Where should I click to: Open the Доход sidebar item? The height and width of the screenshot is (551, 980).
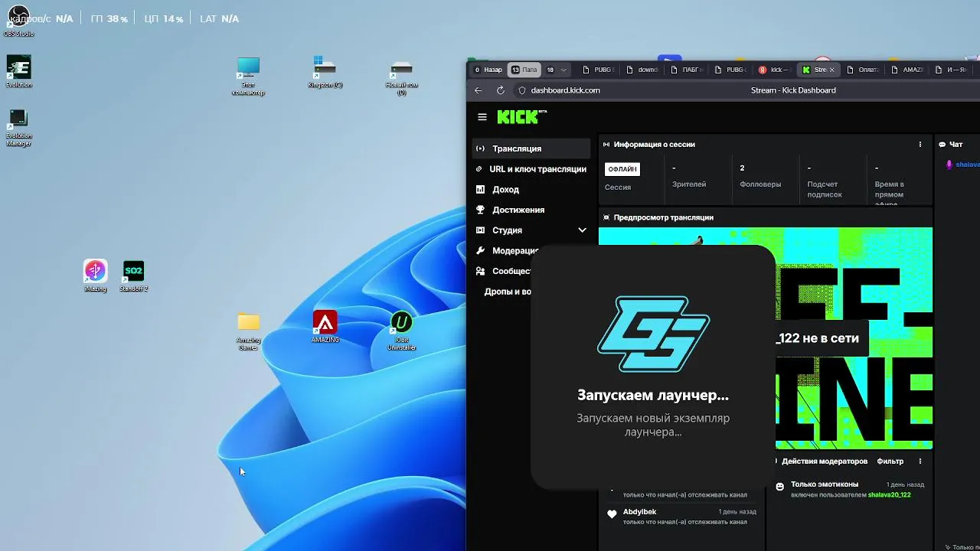point(531,189)
